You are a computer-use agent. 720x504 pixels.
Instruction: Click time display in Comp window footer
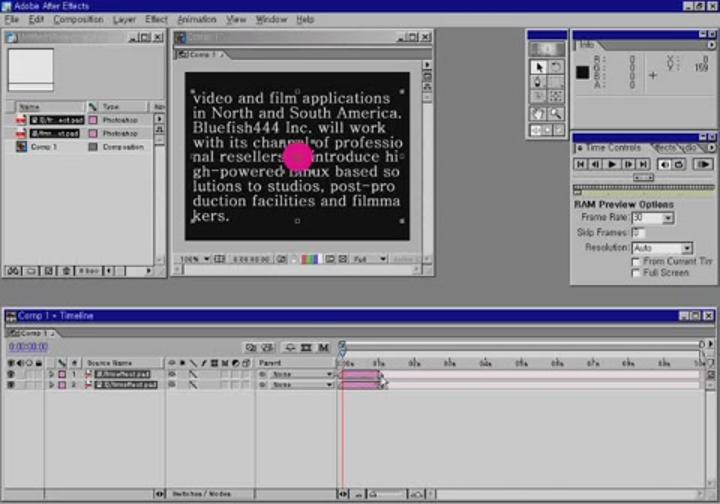[251, 259]
